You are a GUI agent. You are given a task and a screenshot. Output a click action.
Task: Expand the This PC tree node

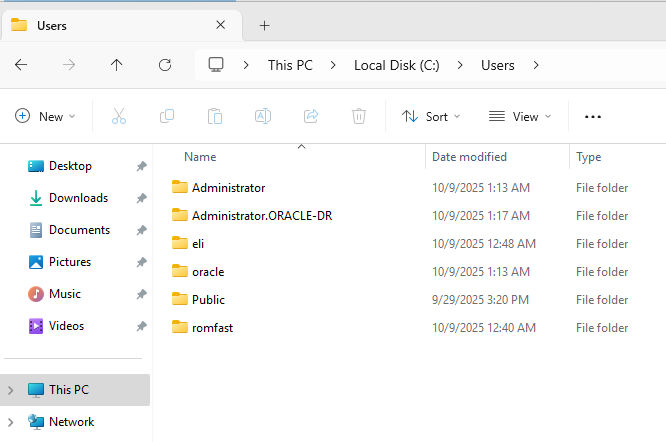[11, 390]
